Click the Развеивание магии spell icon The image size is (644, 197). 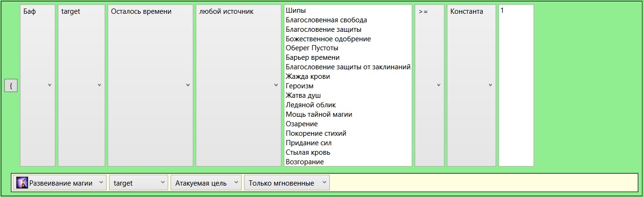[x=22, y=183]
